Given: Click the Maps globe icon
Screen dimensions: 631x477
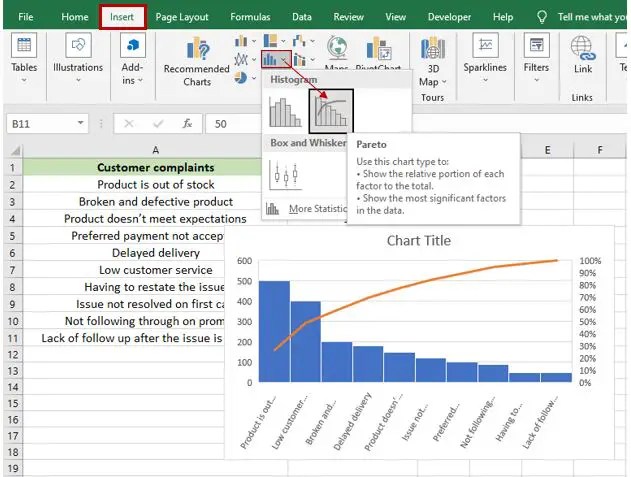Looking at the screenshot, I should pyautogui.click(x=337, y=49).
